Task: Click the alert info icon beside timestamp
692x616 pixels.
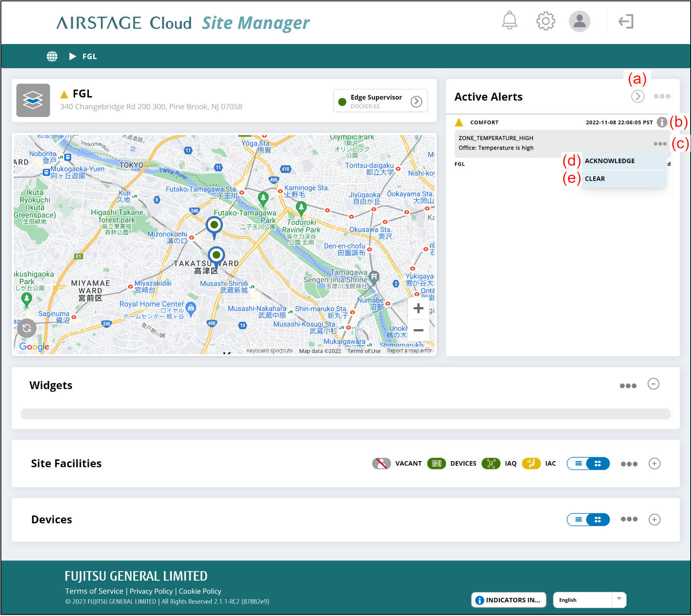Action: pos(662,123)
